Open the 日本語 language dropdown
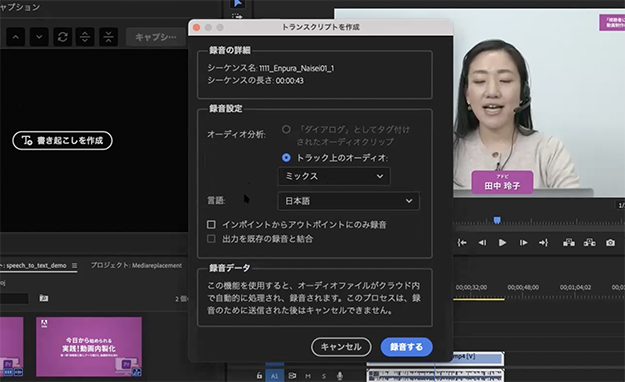 coord(348,201)
